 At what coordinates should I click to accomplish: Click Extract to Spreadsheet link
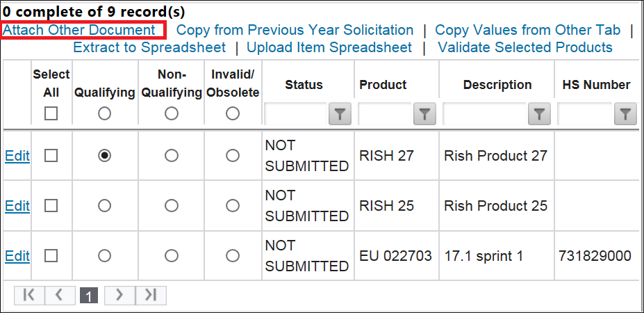pos(149,47)
